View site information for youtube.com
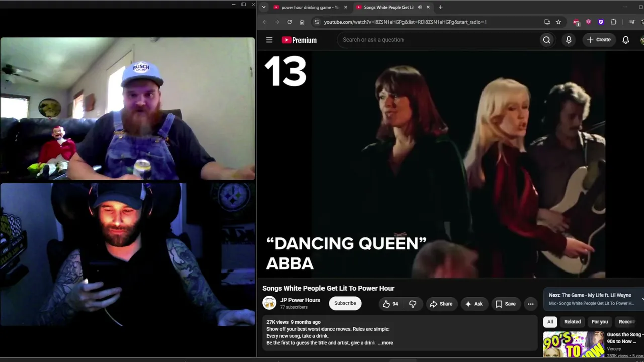This screenshot has height=362, width=644. [x=316, y=22]
